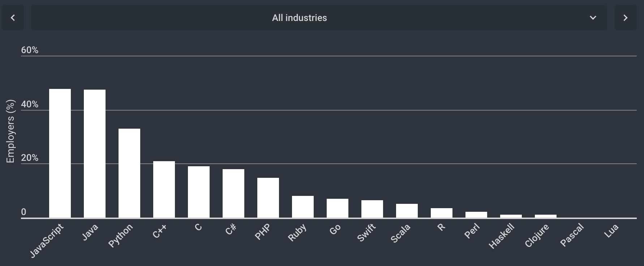Click the R language bar
Screen dimensions: 644x266
[442, 213]
